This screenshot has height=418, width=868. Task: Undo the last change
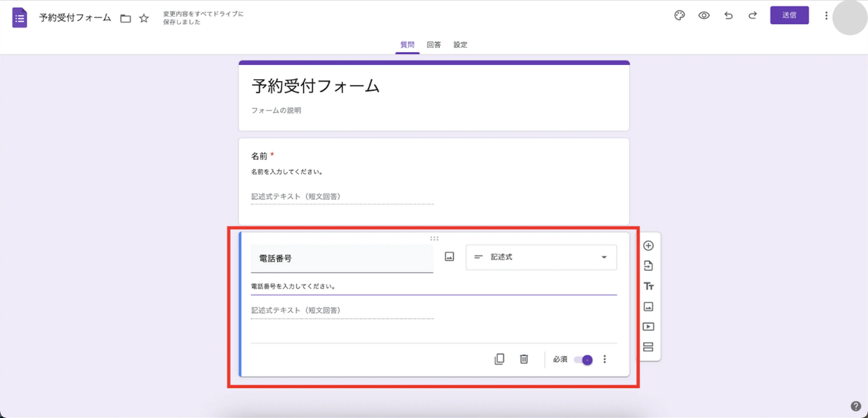click(729, 15)
